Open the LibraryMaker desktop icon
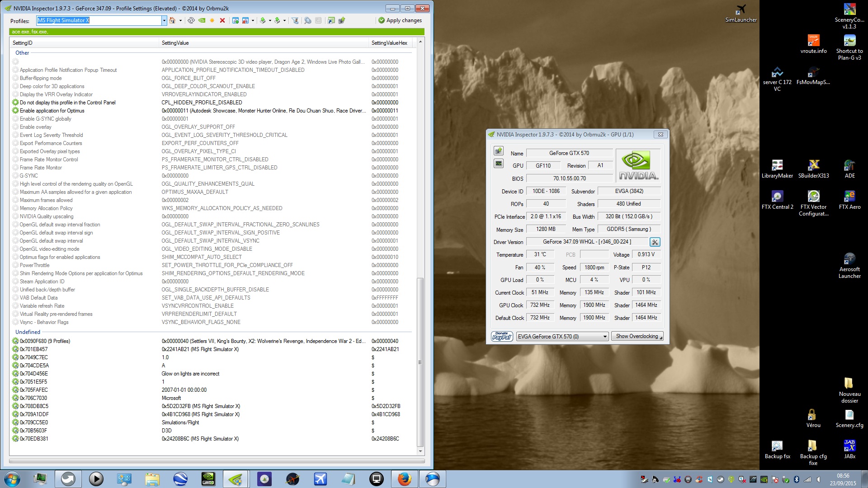 point(777,169)
